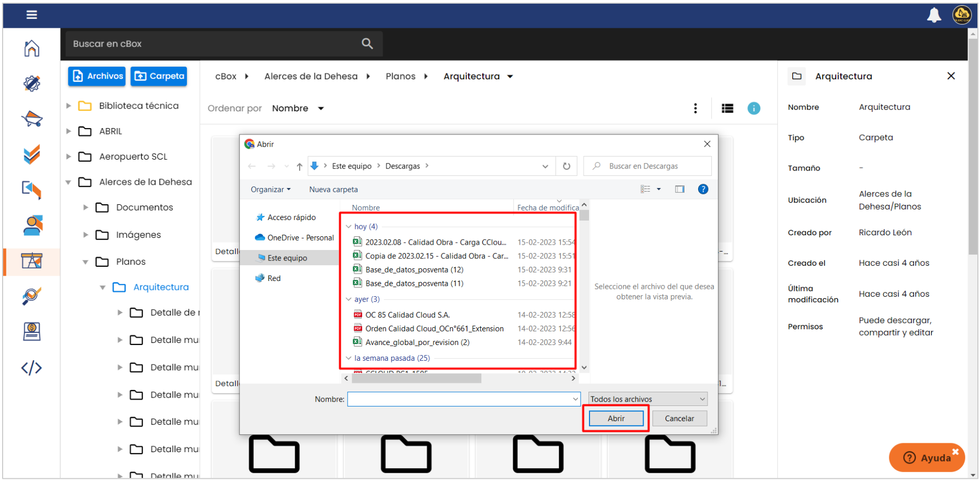Open the hamburger menu
This screenshot has height=480, width=980.
click(x=31, y=15)
